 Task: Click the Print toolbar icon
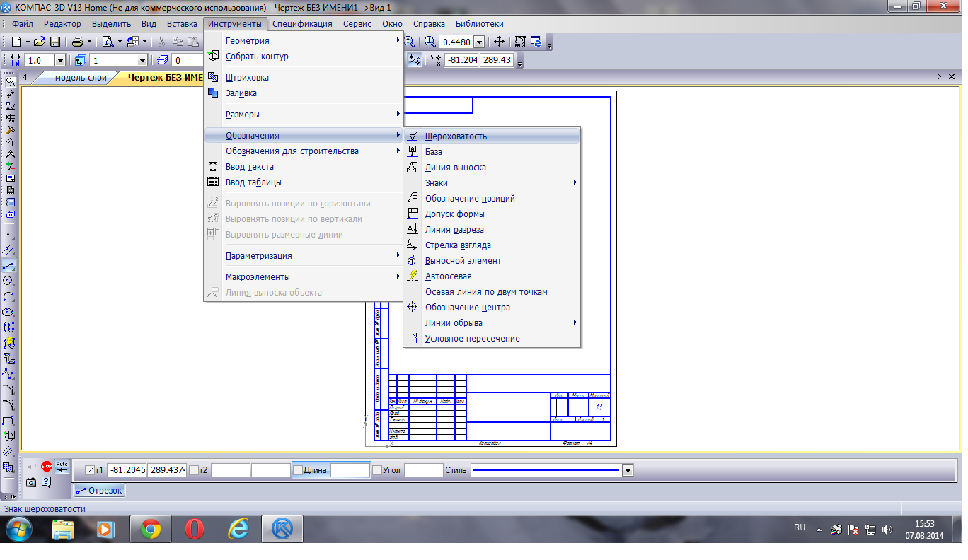pyautogui.click(x=77, y=42)
